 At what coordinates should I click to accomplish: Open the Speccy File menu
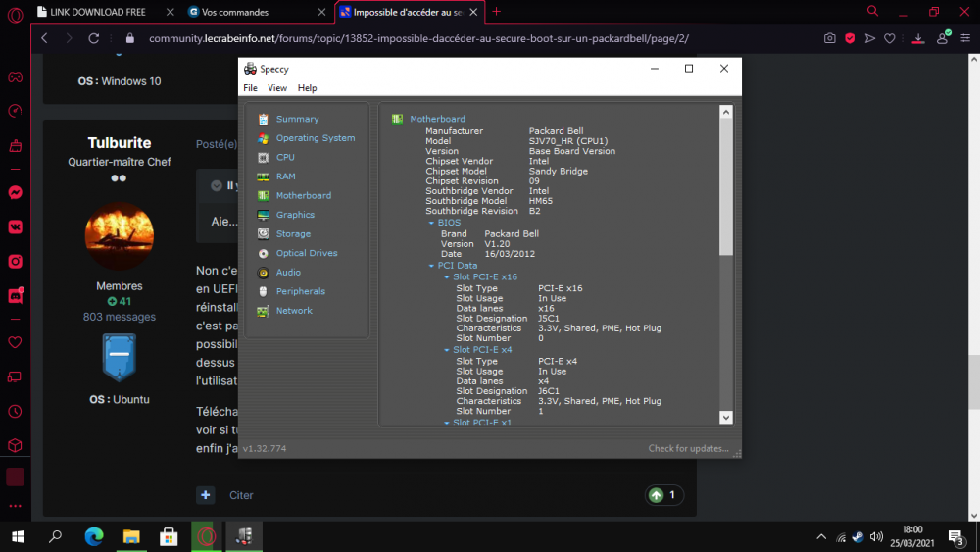250,88
